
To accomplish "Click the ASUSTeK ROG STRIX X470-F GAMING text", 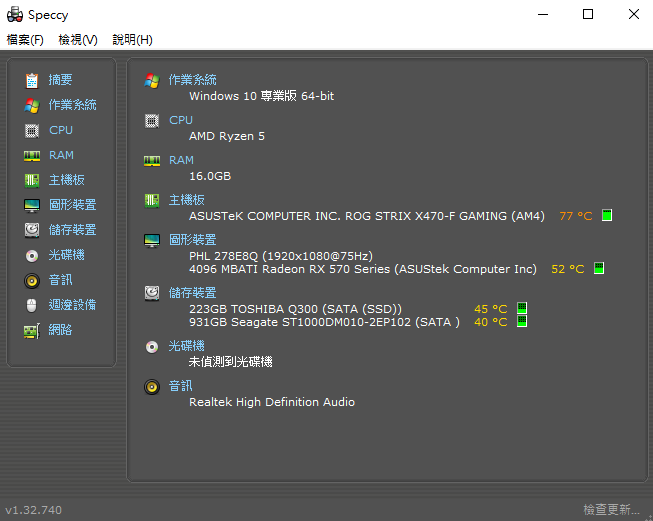I will (x=367, y=216).
